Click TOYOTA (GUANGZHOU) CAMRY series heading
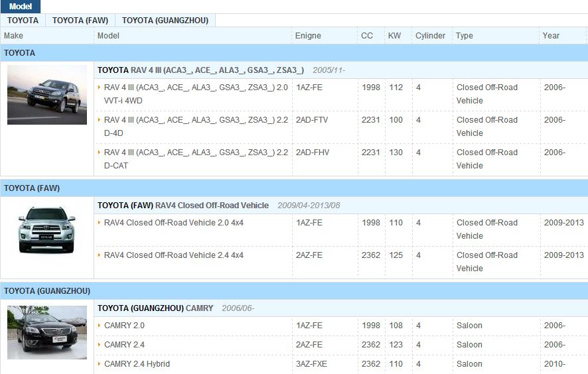 click(155, 308)
